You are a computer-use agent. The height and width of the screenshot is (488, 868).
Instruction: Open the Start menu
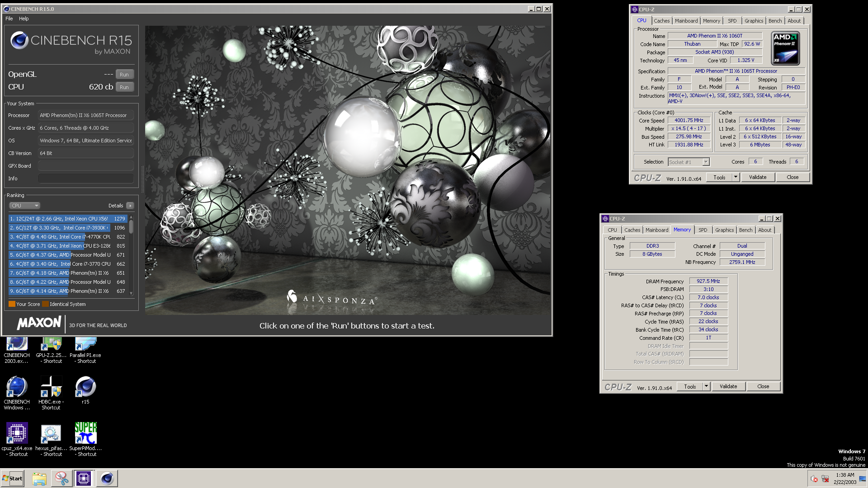tap(13, 479)
